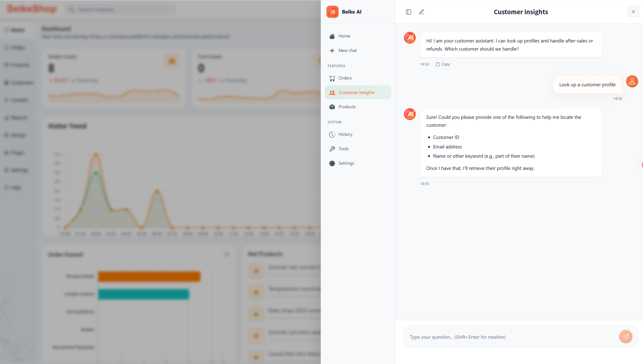Click the 'Look up a customer profile' message bubble
The width and height of the screenshot is (643, 364).
pos(587,85)
